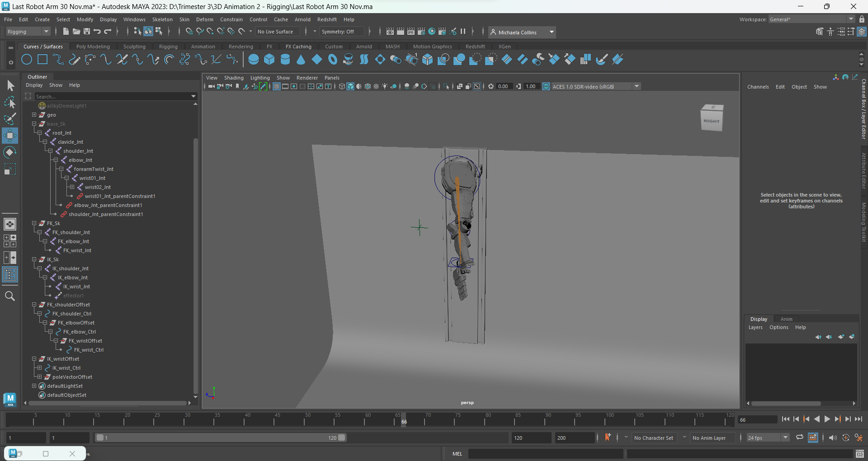Click the time slider at frame 66 marker

coord(404,421)
